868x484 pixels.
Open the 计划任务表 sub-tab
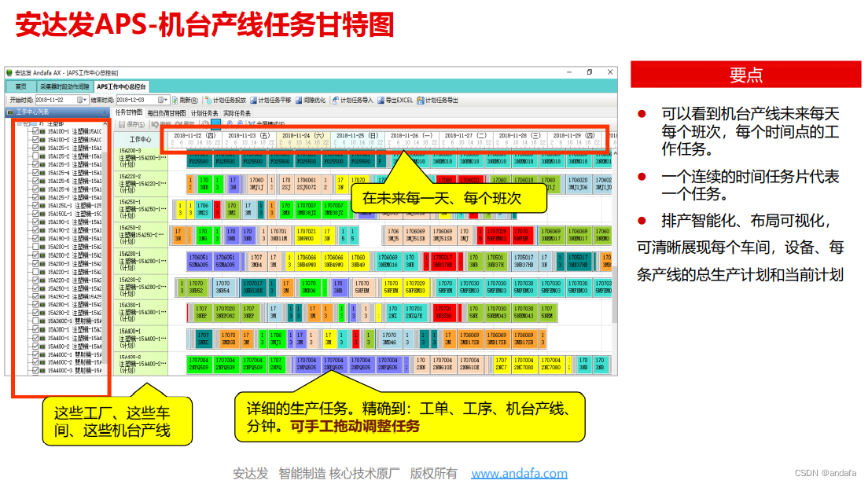click(x=204, y=113)
